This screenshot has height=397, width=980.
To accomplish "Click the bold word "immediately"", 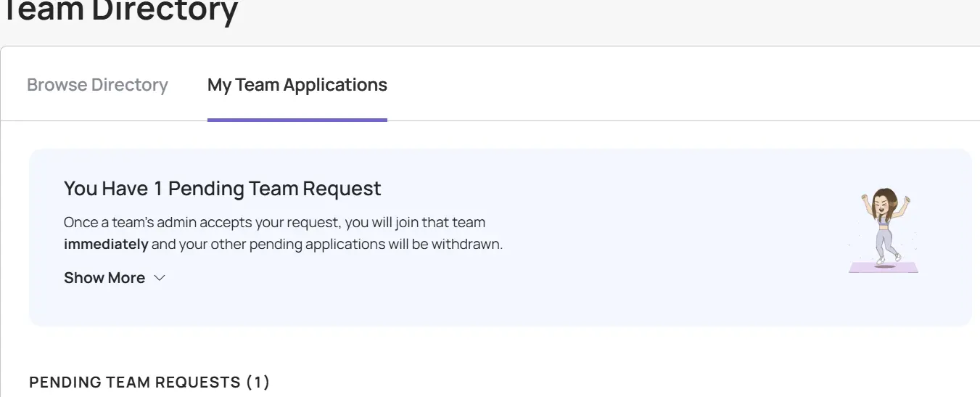I will (106, 244).
